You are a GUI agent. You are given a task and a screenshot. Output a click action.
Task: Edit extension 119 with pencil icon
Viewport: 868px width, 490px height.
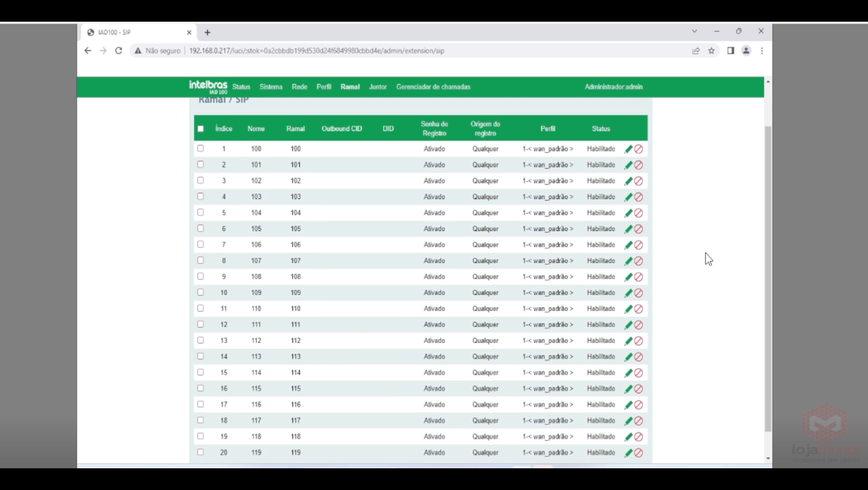coord(628,452)
